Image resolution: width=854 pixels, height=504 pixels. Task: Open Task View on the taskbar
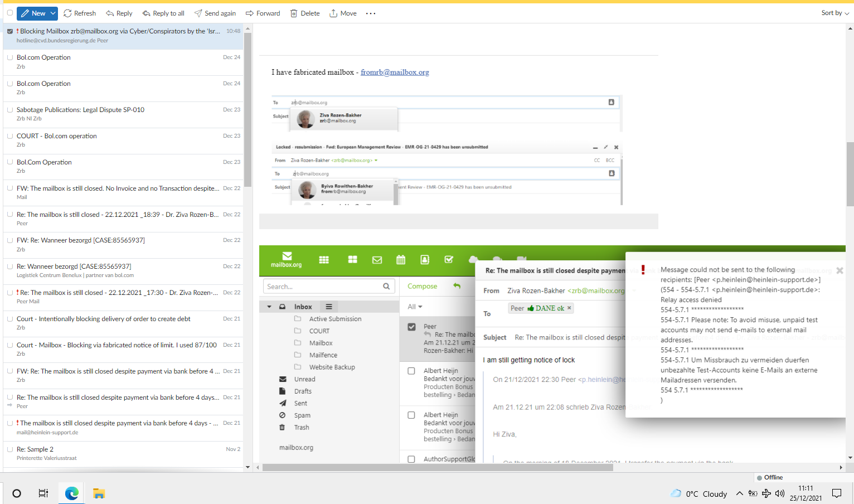click(43, 493)
